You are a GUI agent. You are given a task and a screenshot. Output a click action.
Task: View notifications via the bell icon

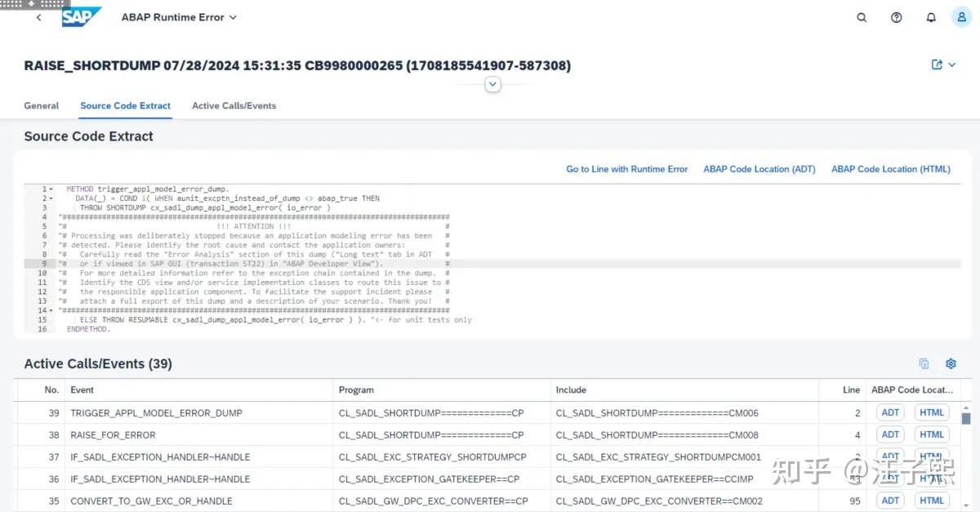(x=930, y=16)
